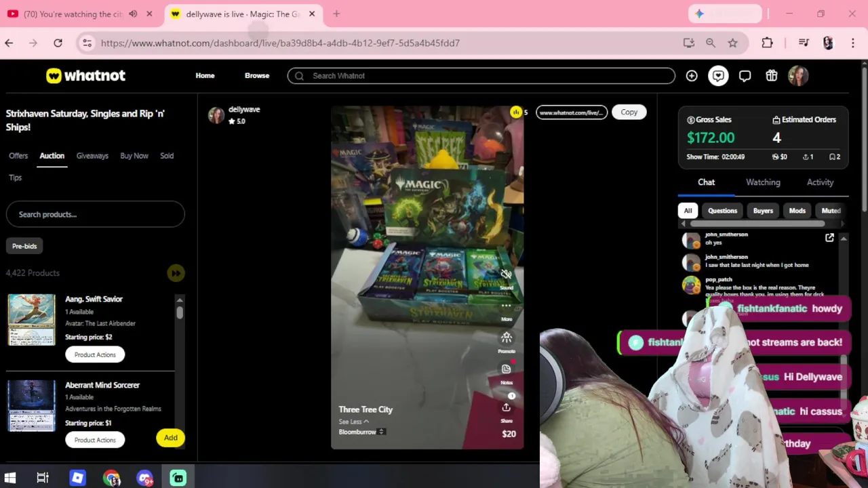
Task: Pop out the chat window
Action: tap(829, 238)
